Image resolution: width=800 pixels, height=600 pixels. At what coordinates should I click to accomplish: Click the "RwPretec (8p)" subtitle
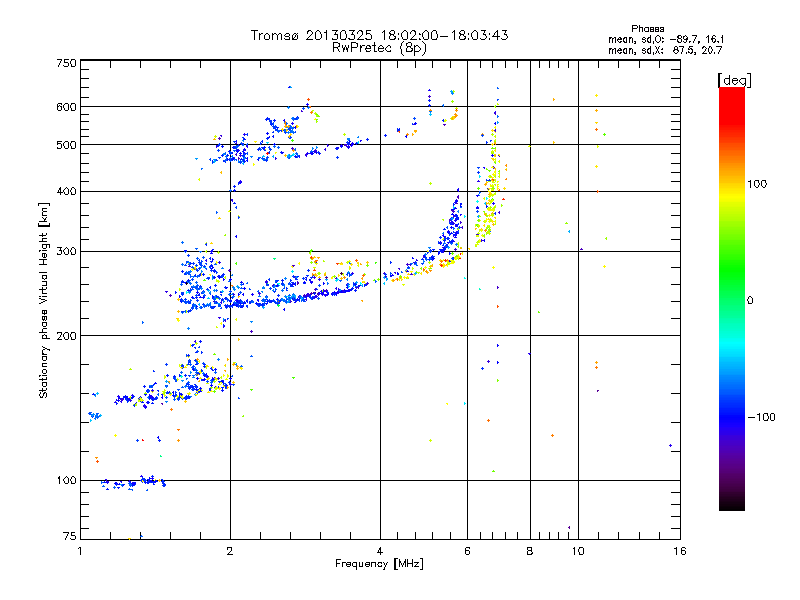tap(379, 48)
